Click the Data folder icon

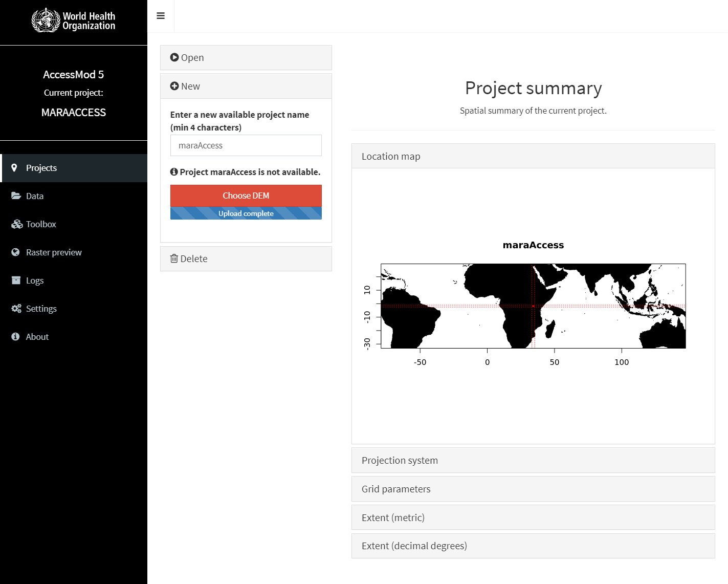(16, 196)
